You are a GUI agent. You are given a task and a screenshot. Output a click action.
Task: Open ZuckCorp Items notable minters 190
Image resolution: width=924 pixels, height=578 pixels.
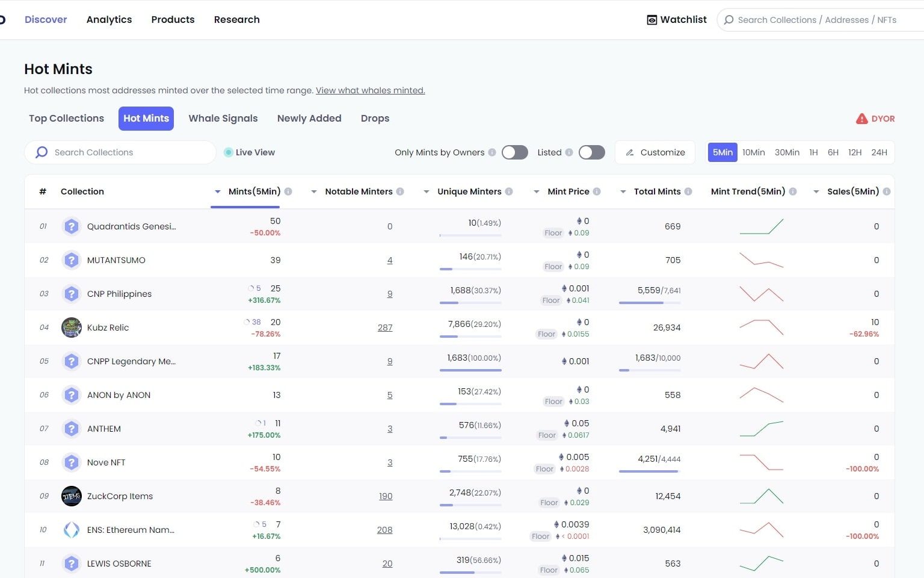[x=386, y=496]
